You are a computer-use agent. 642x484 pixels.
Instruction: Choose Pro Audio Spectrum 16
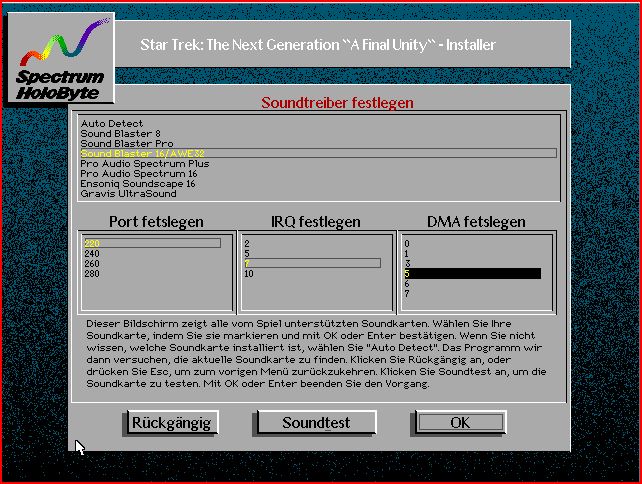tap(138, 174)
